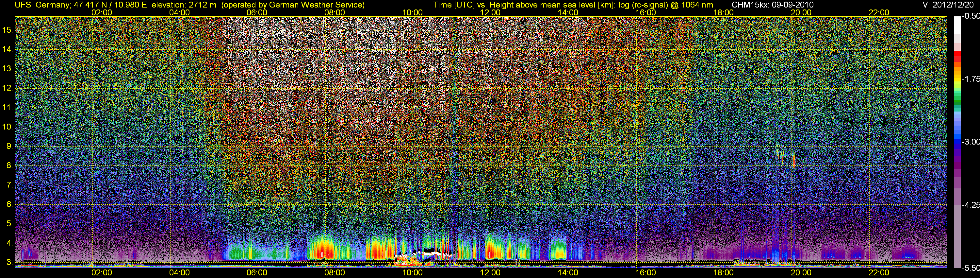This screenshot has width=980, height=278.
Task: Select the '(operated by German Weather Service)' text
Action: 293,5
